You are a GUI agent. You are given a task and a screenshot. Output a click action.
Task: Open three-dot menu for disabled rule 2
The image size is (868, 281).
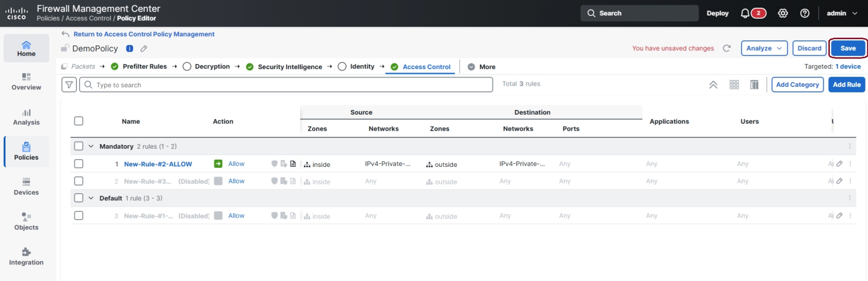coord(850,181)
